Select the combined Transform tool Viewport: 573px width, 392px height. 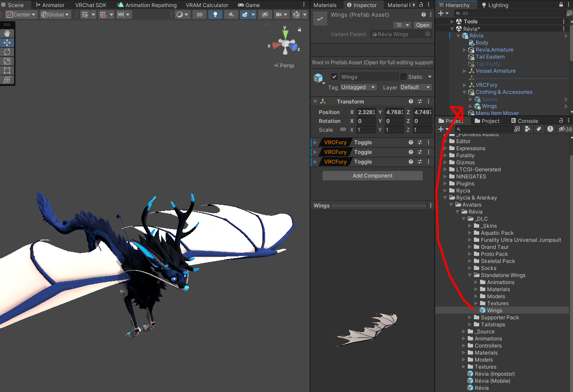(7, 80)
